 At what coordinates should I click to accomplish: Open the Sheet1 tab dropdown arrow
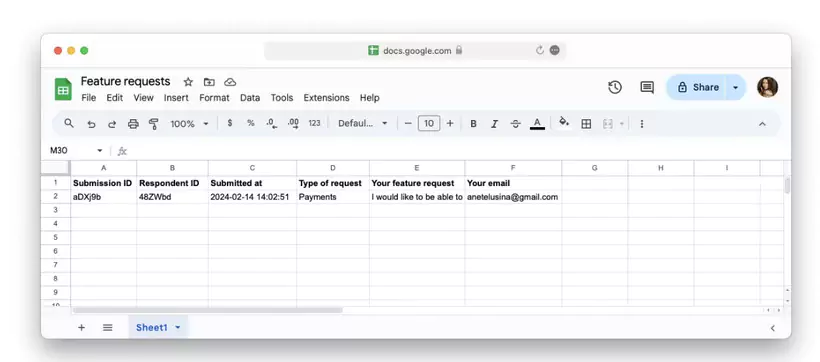pos(177,327)
